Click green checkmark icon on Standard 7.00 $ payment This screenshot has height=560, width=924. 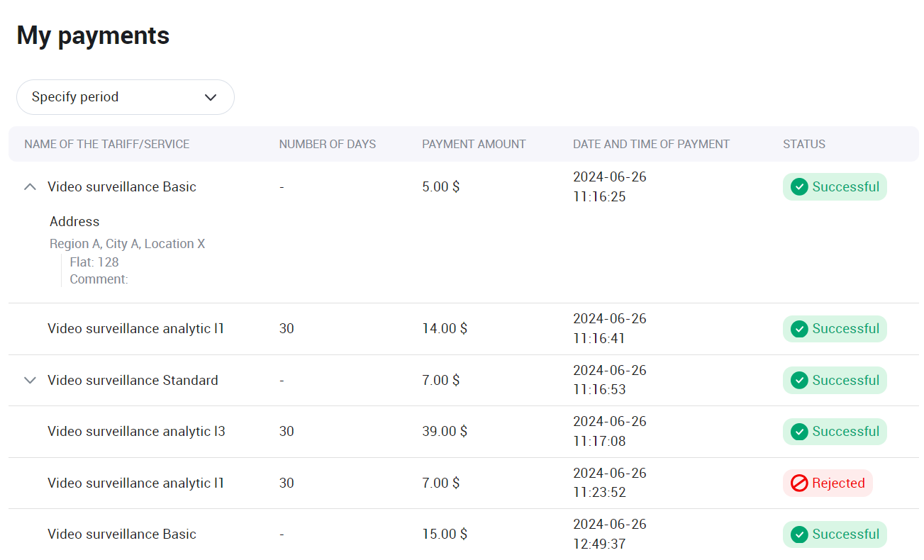[x=799, y=381]
